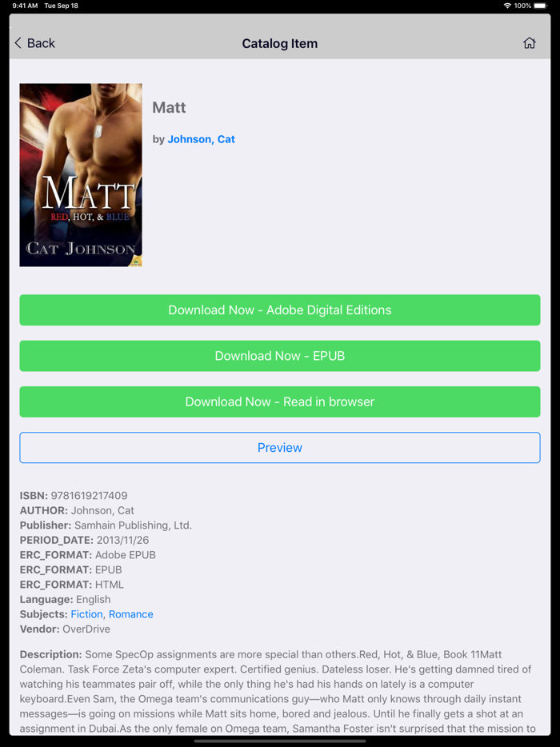
Task: Tap the Wi-Fi status icon
Action: point(507,6)
